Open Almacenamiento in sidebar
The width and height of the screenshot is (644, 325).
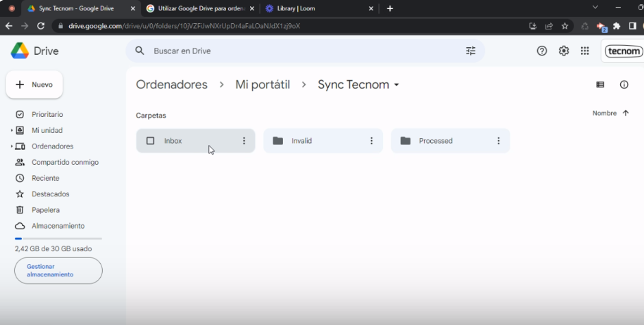pyautogui.click(x=58, y=226)
